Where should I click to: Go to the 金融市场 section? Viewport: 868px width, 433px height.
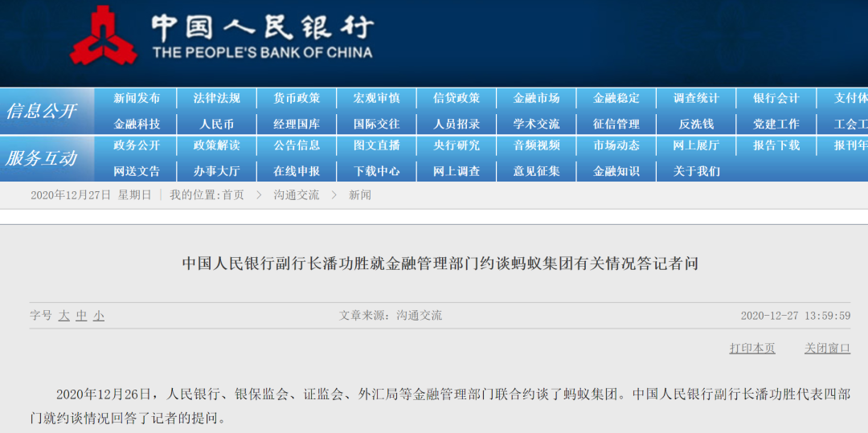[536, 99]
